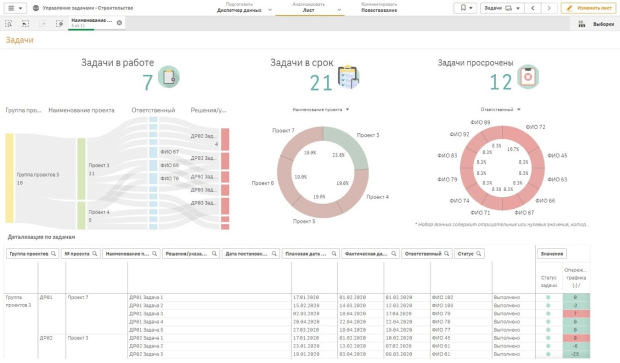
Task: Expand the Подготовить dropdown arrow
Action: (x=270, y=10)
